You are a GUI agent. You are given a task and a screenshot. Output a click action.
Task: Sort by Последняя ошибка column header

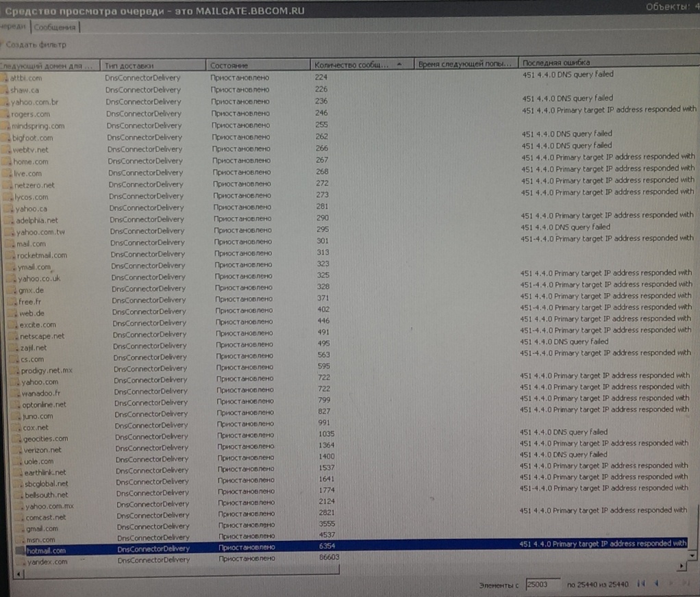tap(609, 62)
